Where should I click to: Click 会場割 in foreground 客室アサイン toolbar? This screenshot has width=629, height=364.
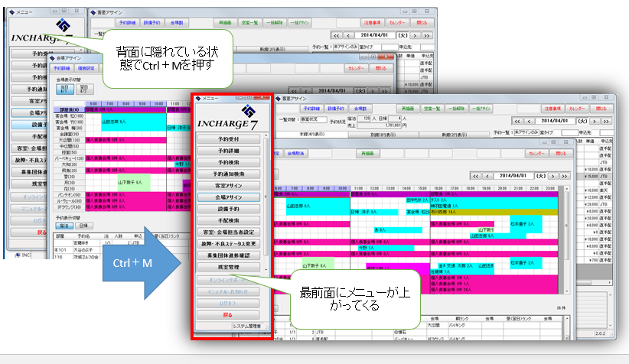[x=360, y=109]
